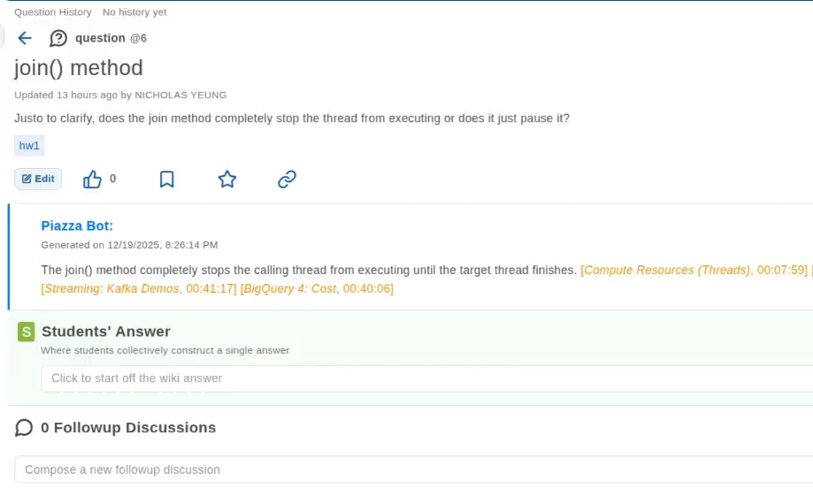Click the question @6 post number
The image size is (813, 504).
138,38
